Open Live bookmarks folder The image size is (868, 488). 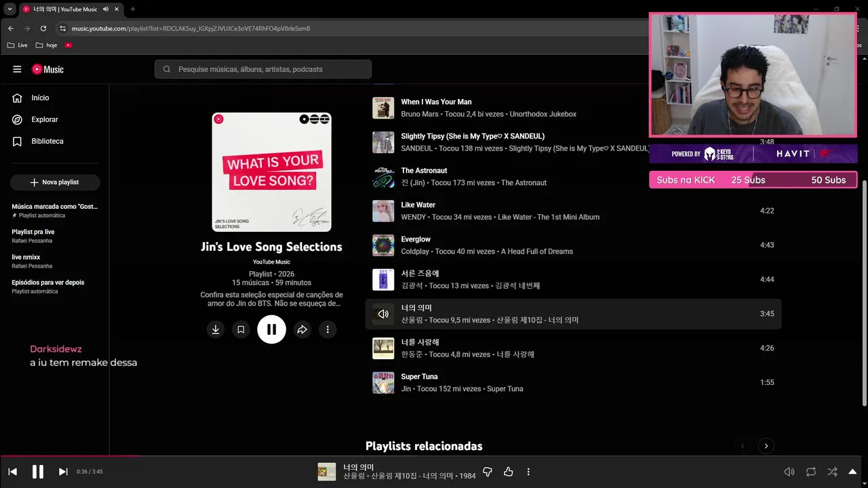[17, 45]
